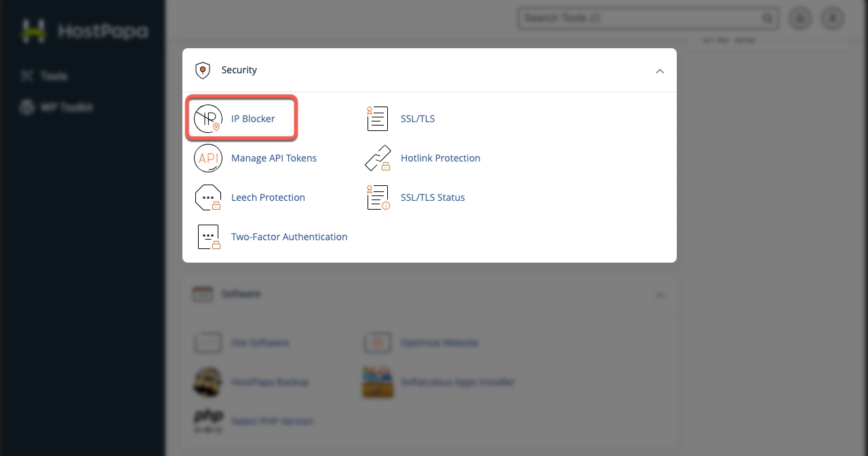Open the Select PHP Version icon
868x456 pixels.
tap(208, 421)
